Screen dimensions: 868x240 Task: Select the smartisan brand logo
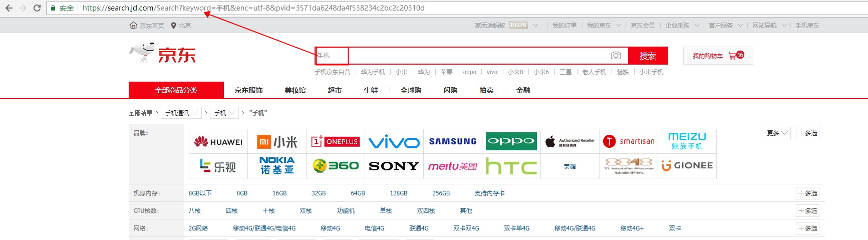[x=629, y=141]
